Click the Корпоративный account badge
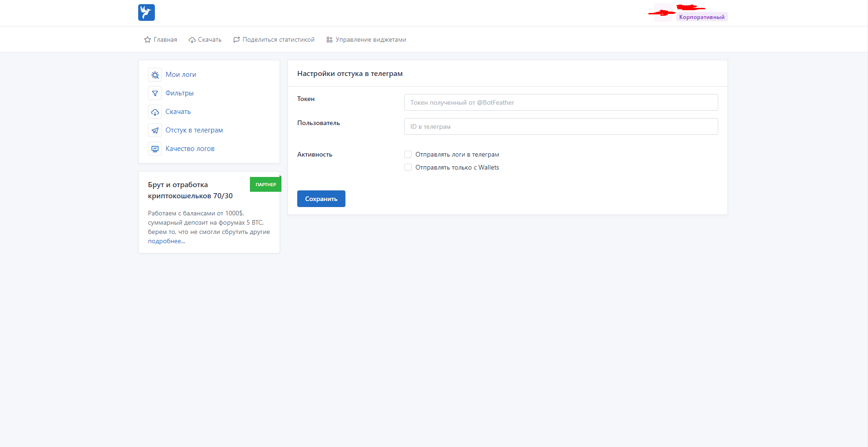This screenshot has width=868, height=447. [x=701, y=17]
